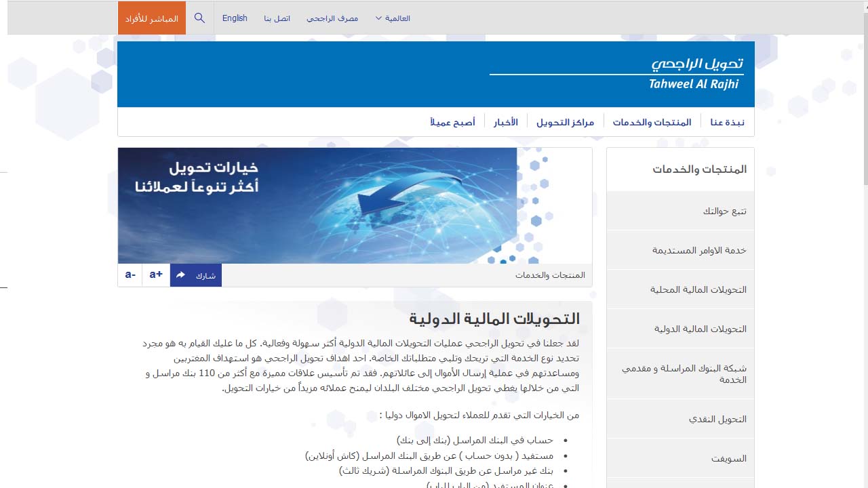Expand the العالمية dropdown
The height and width of the screenshot is (488, 868).
pyautogui.click(x=393, y=18)
